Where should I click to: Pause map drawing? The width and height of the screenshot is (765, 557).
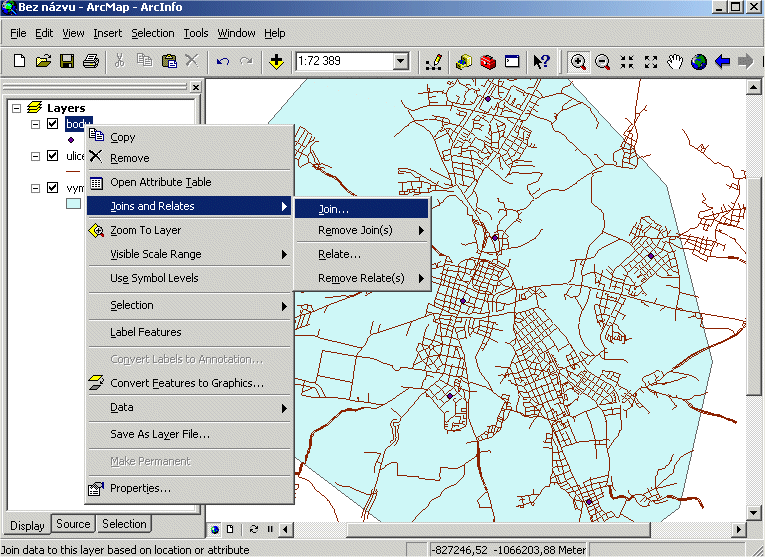(x=270, y=529)
